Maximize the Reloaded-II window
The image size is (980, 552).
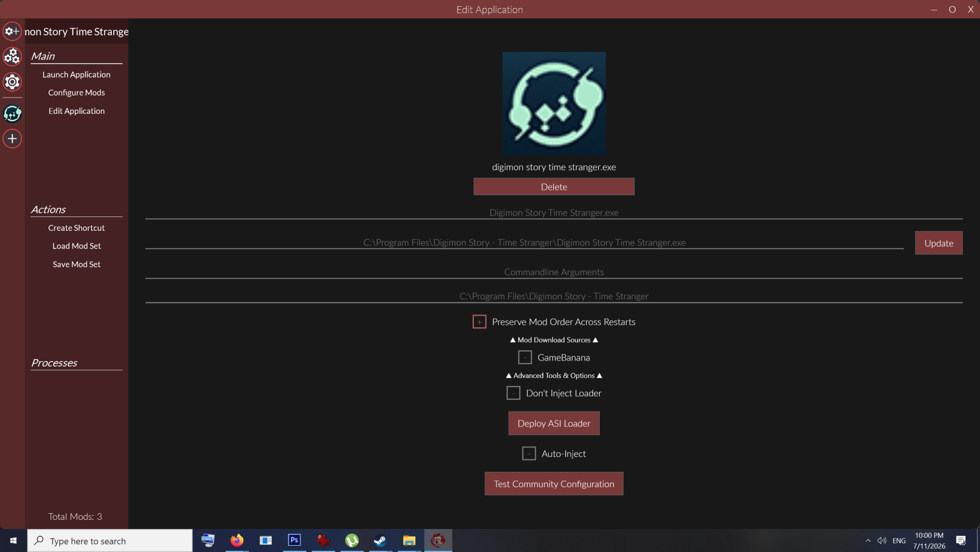952,10
